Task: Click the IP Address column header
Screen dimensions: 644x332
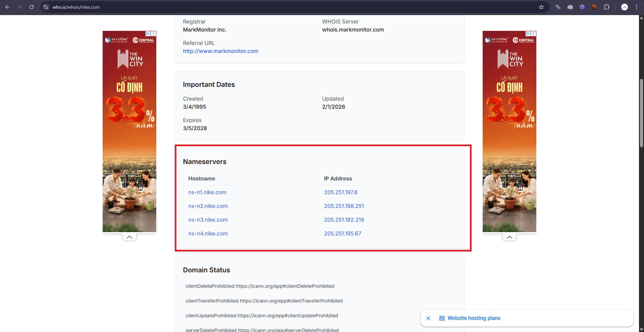Action: click(x=338, y=178)
